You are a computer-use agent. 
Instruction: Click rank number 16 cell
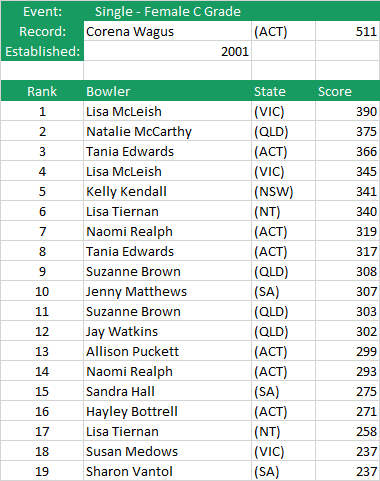[42, 411]
